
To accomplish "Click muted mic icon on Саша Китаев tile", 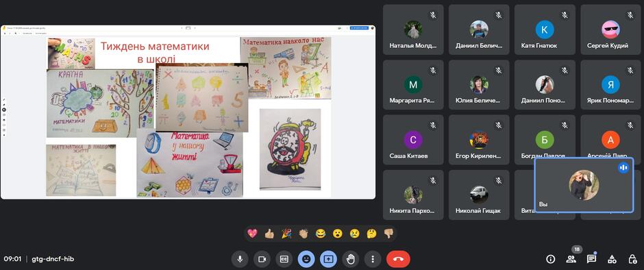I will click(432, 126).
